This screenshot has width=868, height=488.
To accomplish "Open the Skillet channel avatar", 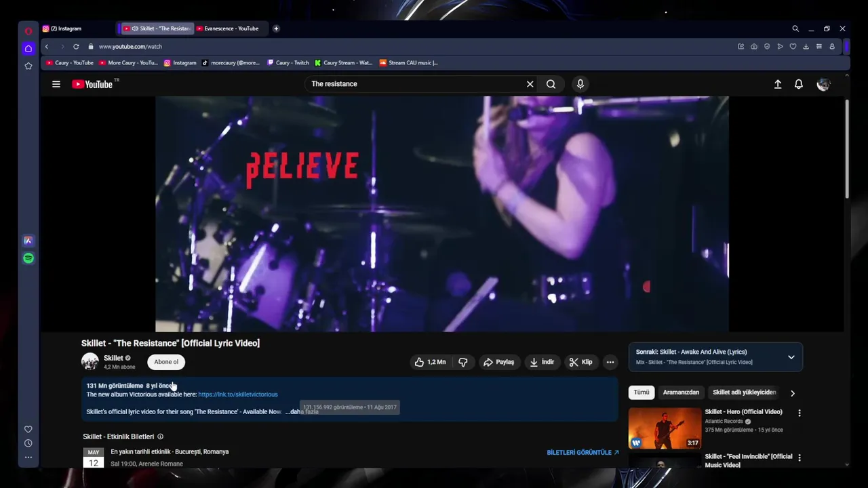I will coord(90,362).
